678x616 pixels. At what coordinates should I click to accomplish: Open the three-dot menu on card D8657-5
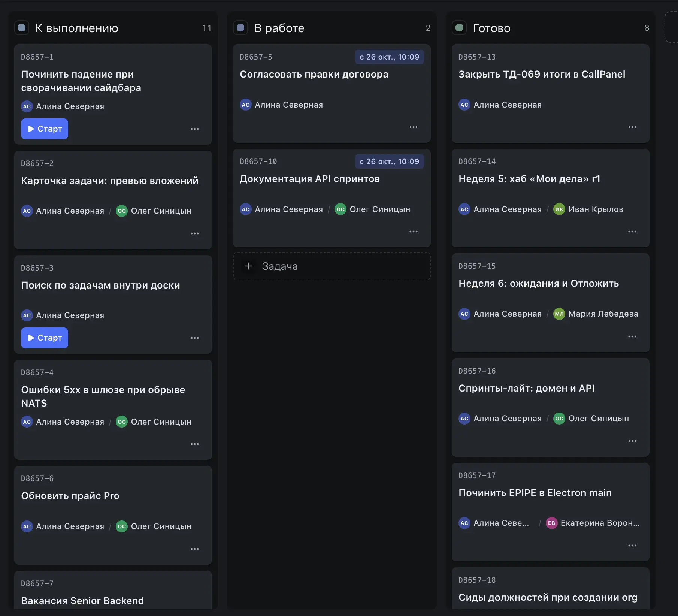point(414,127)
